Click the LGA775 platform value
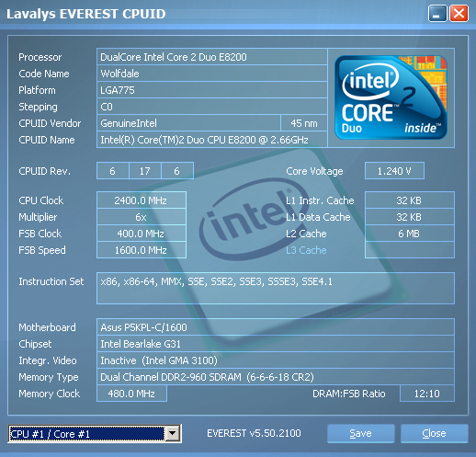 point(212,90)
